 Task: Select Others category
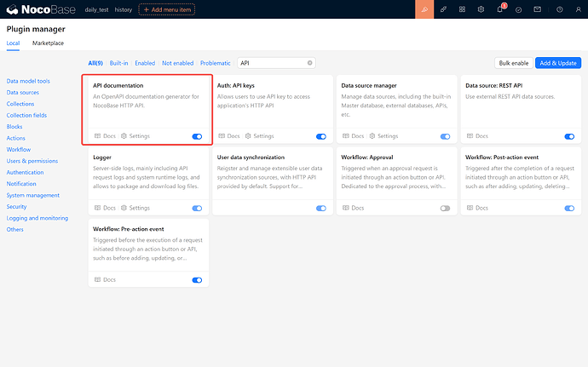tap(15, 229)
